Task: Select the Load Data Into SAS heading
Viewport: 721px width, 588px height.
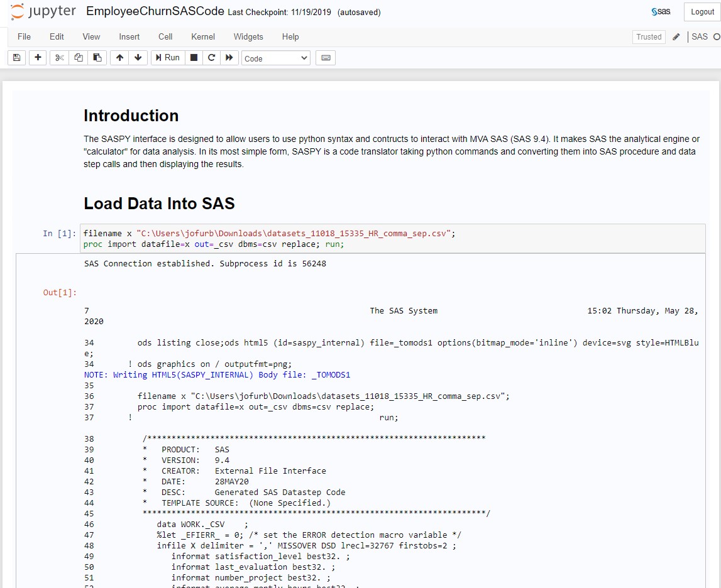Action: tap(159, 204)
